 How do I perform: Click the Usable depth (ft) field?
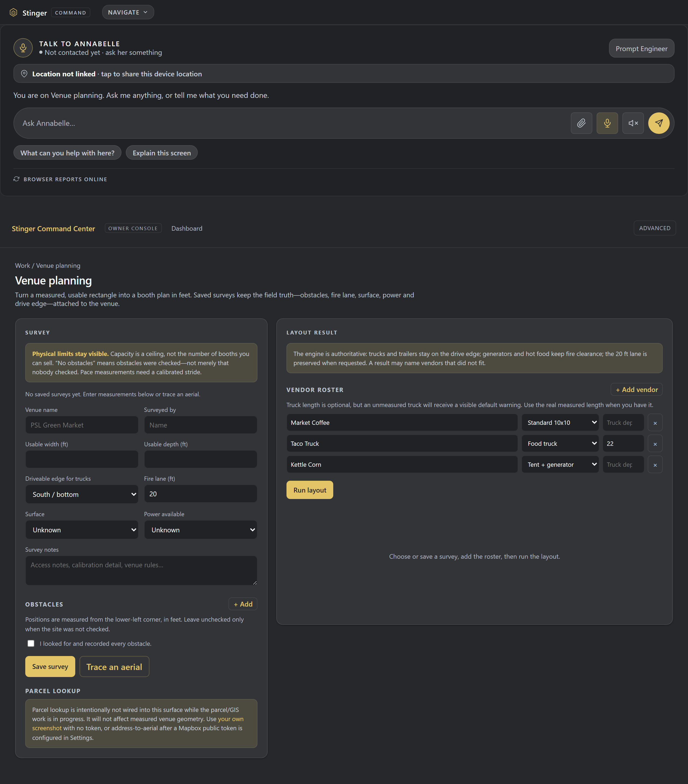click(200, 459)
